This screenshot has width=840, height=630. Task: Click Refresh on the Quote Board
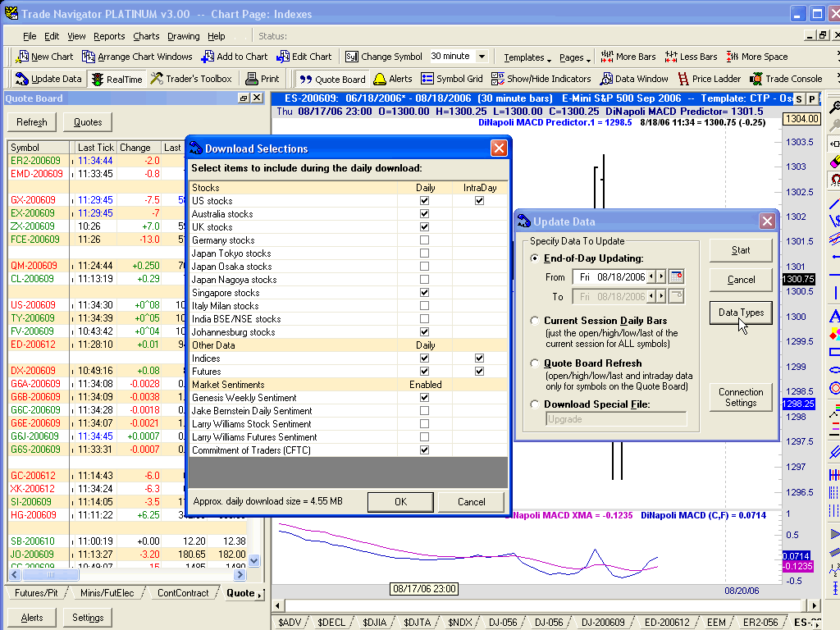[32, 122]
